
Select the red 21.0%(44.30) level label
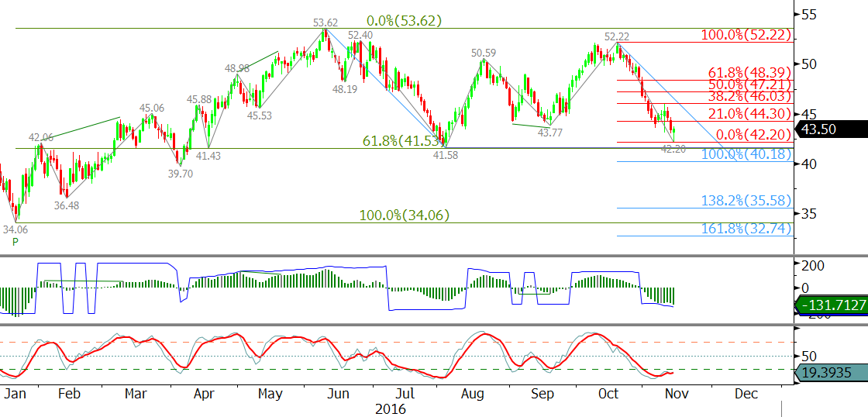click(749, 113)
